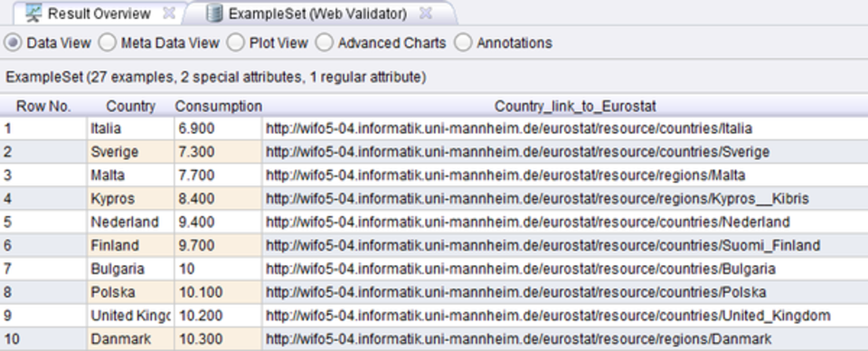The width and height of the screenshot is (868, 351).
Task: Sort by the Consumption column header
Action: [x=218, y=106]
